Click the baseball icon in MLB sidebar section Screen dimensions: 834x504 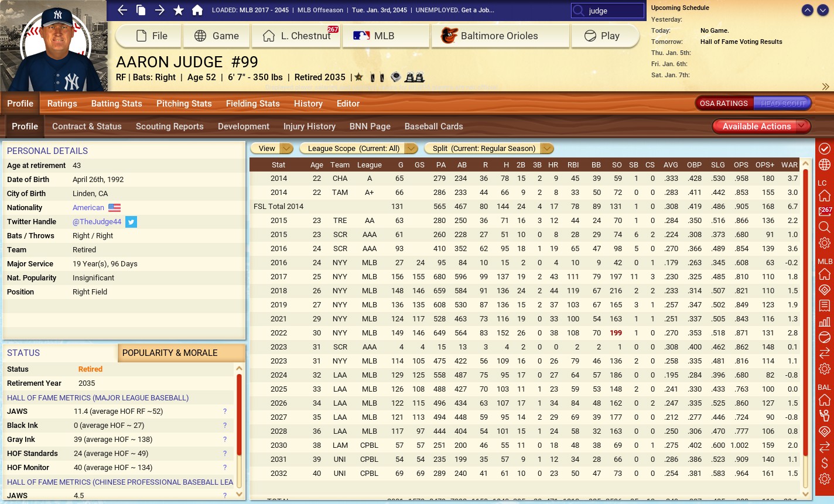tap(825, 337)
